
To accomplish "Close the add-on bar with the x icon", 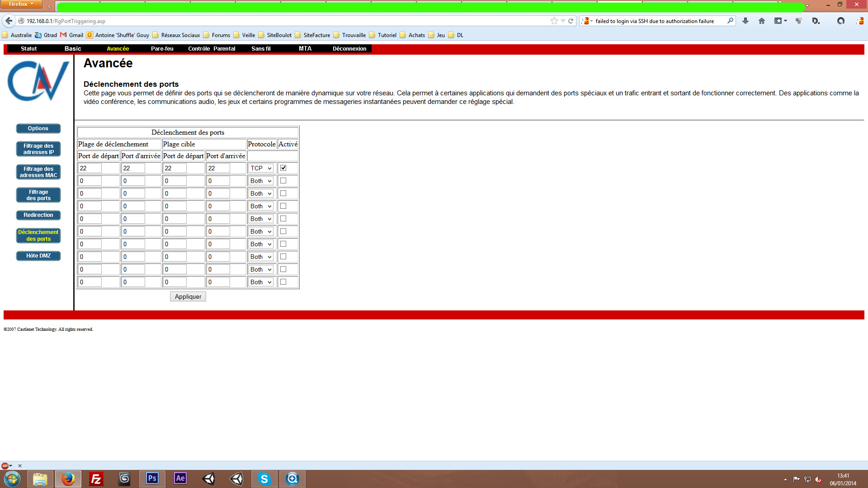I will click(x=20, y=466).
